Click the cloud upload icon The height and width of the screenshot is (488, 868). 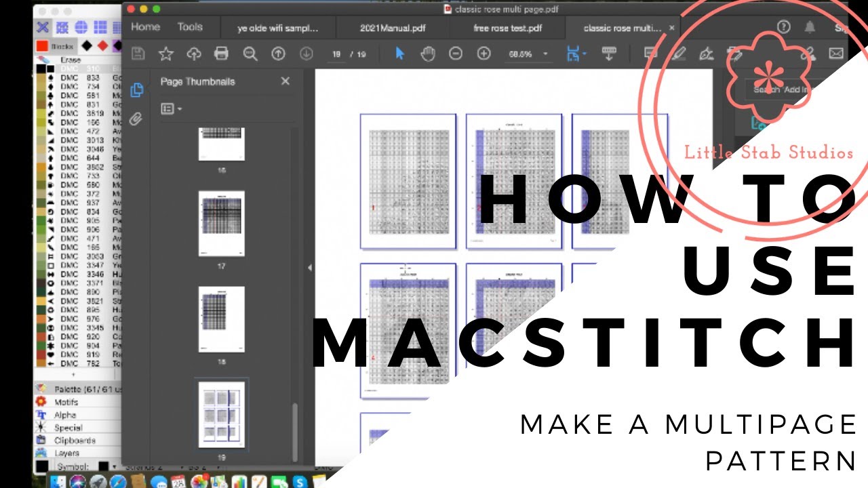click(194, 54)
